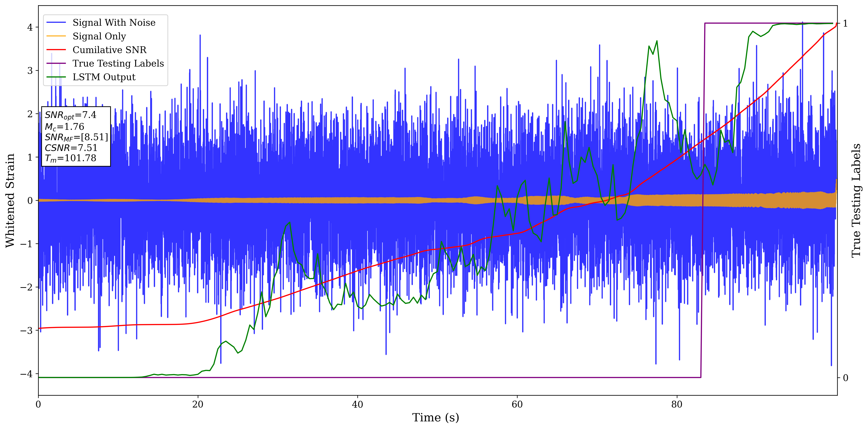
Task: Click the Tm=101.78 annotation text
Action: pyautogui.click(x=70, y=158)
